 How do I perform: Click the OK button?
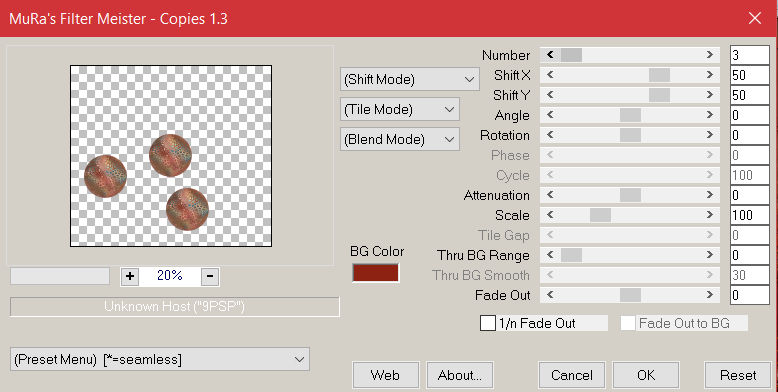(646, 375)
